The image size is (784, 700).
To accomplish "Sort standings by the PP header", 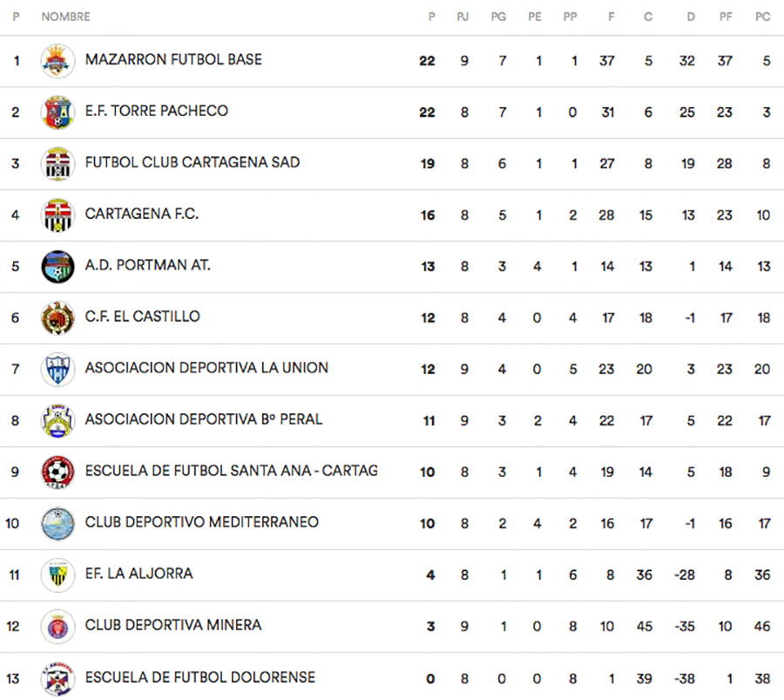I will tap(571, 17).
